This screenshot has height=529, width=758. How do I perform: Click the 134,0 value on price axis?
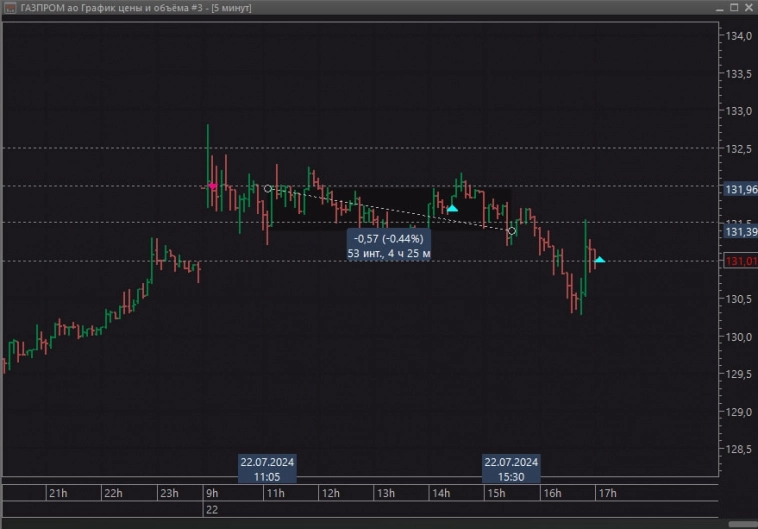click(x=737, y=36)
